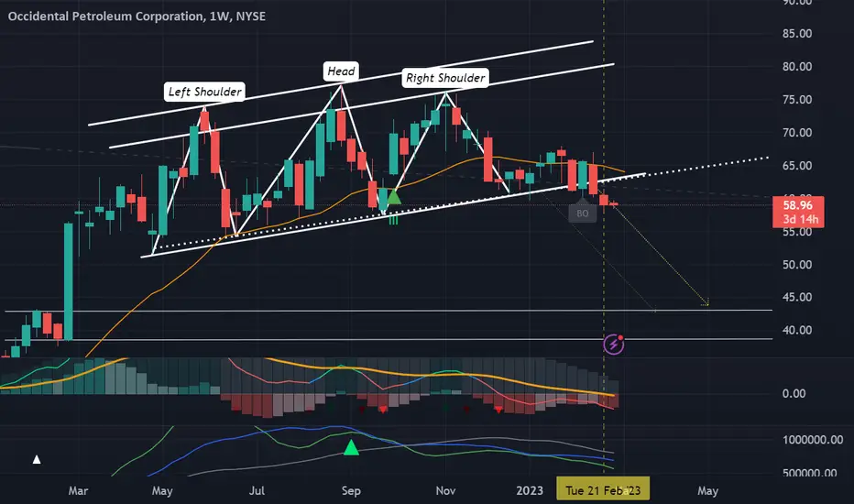Click the May label left of Jul
The height and width of the screenshot is (504, 854).
pos(162,490)
